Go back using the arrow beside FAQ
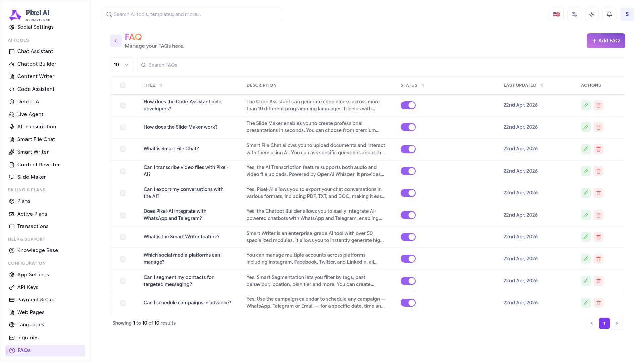This screenshot has width=644, height=362. (116, 41)
